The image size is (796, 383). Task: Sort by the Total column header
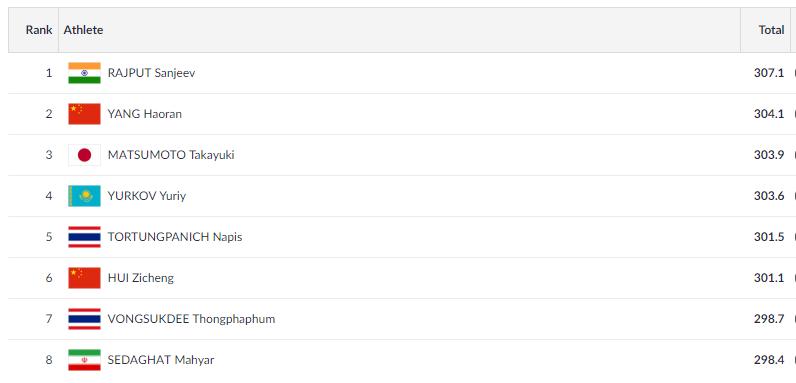click(771, 30)
